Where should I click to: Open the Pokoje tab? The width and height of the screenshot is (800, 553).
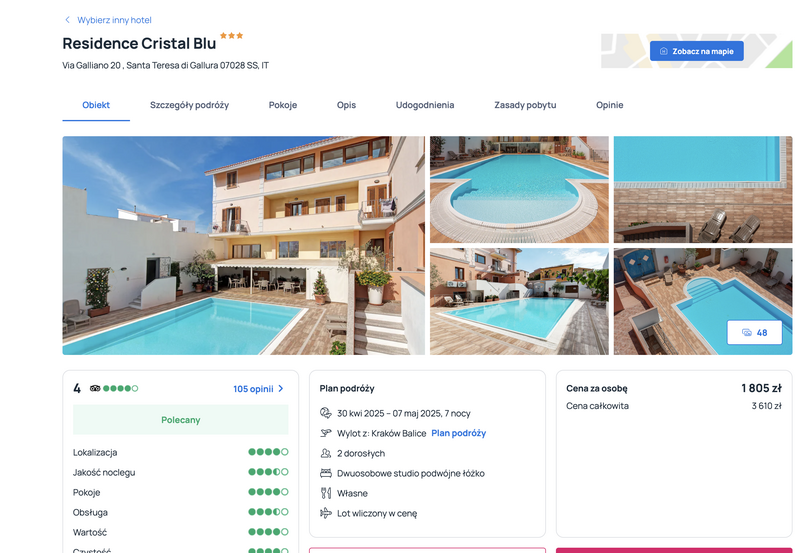coord(283,105)
